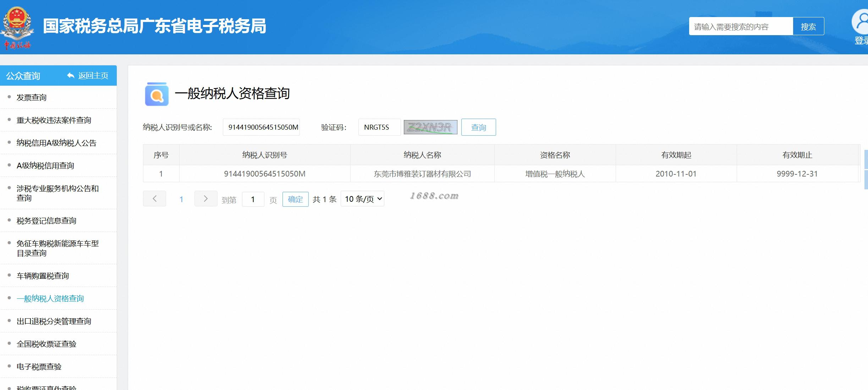This screenshot has height=390, width=868.
Task: Click the 共 1 条 total count text
Action: pyautogui.click(x=324, y=199)
